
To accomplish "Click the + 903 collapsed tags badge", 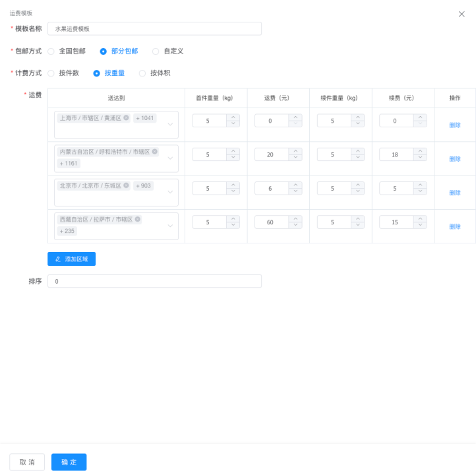I will 143,185.
